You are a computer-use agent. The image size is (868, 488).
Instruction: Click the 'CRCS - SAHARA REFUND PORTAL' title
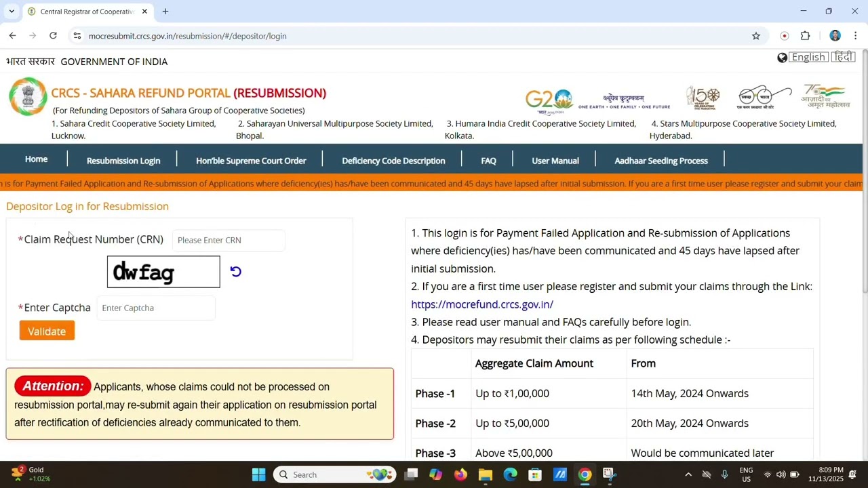pyautogui.click(x=141, y=93)
